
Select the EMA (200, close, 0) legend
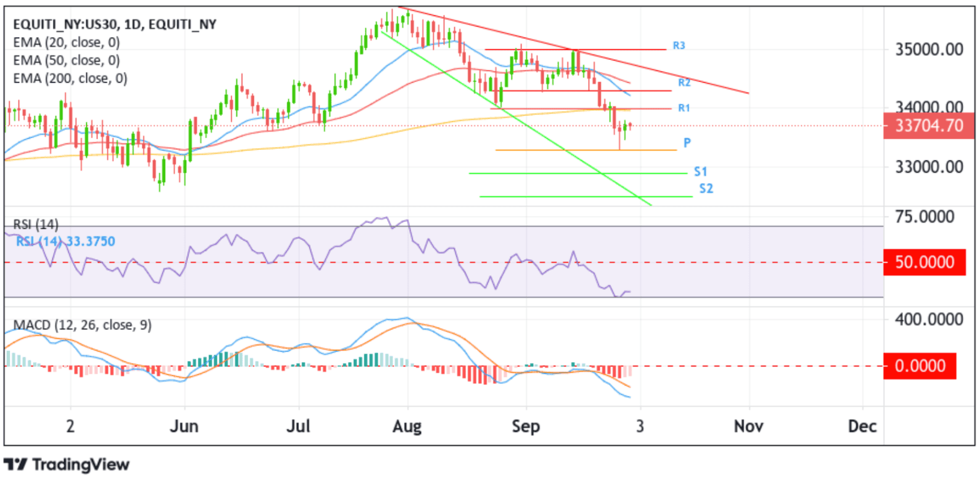pyautogui.click(x=70, y=78)
